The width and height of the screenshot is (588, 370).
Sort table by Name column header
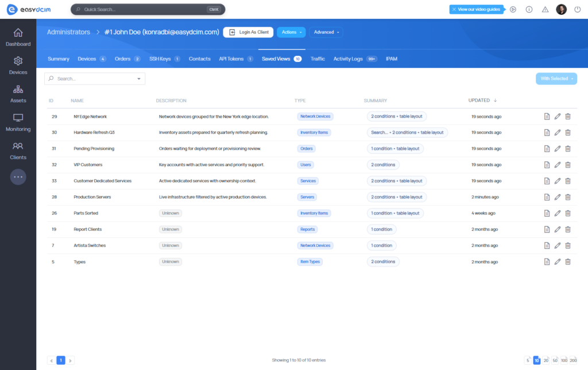tap(78, 101)
